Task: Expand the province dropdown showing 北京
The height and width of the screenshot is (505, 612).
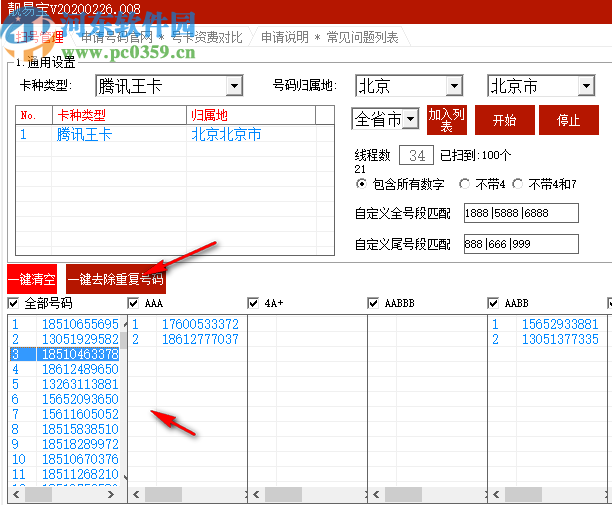Action: click(409, 85)
